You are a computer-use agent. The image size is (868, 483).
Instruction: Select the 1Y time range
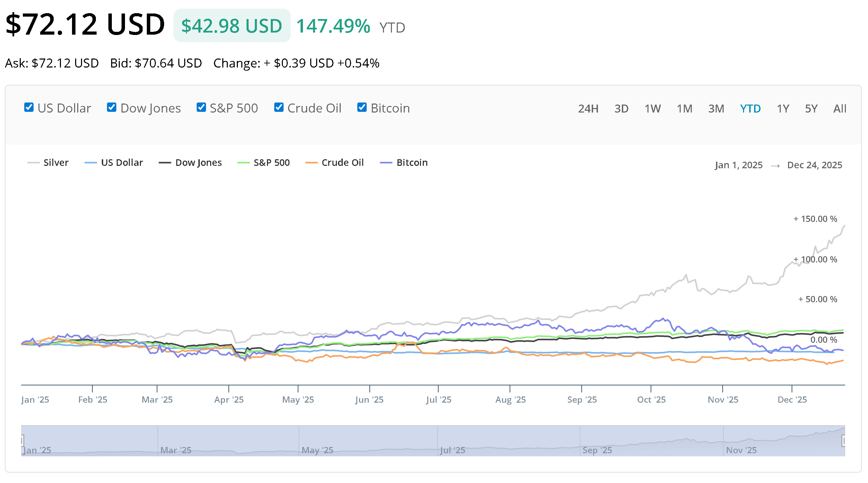(x=782, y=109)
